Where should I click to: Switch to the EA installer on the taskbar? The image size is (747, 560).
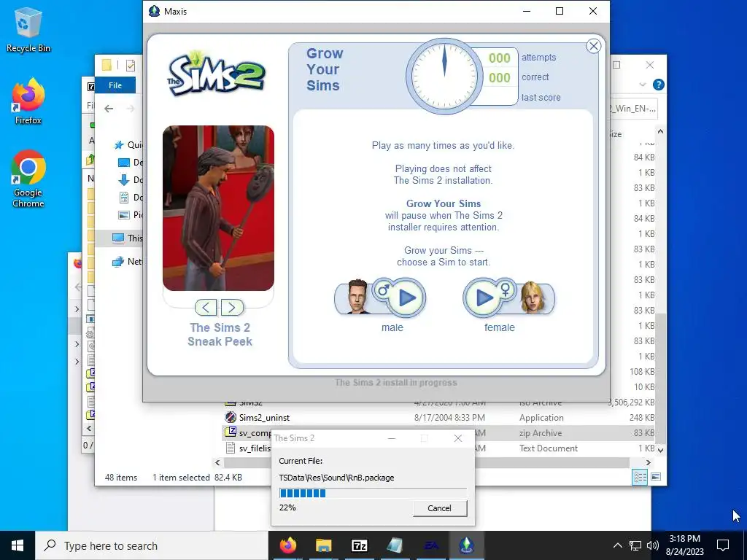pyautogui.click(x=430, y=545)
